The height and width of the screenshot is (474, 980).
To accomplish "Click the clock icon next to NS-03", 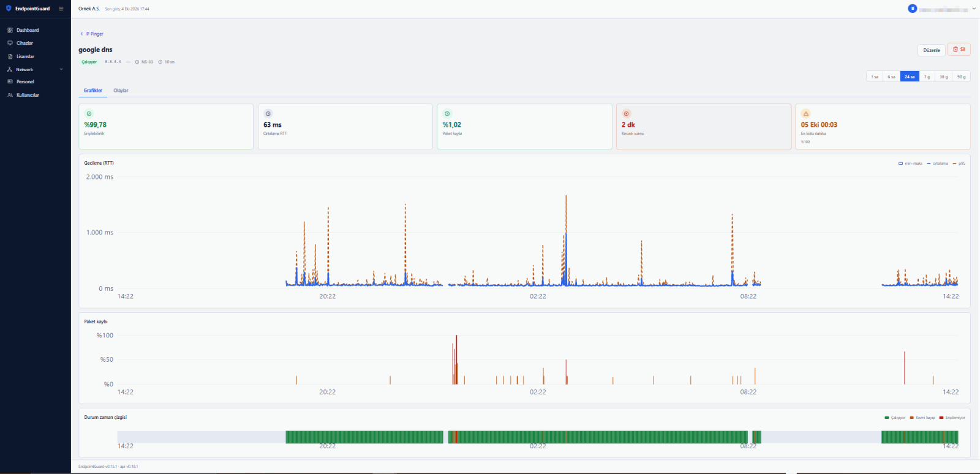I will [137, 62].
